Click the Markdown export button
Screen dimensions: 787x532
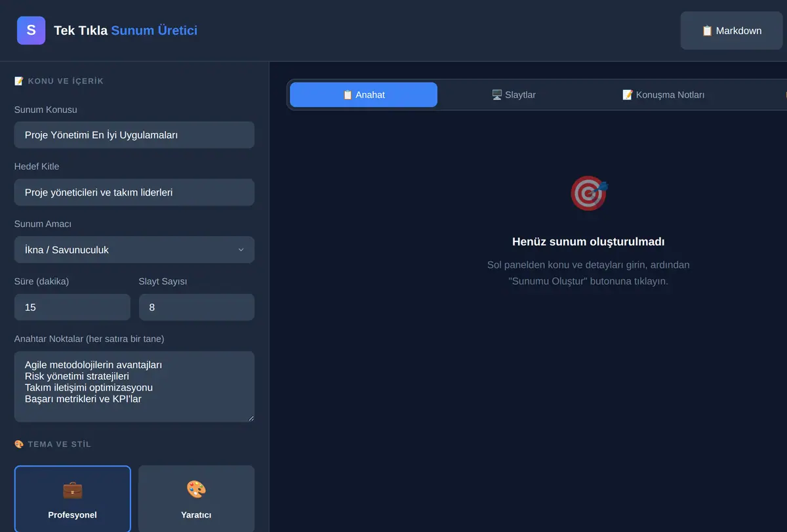click(x=731, y=31)
